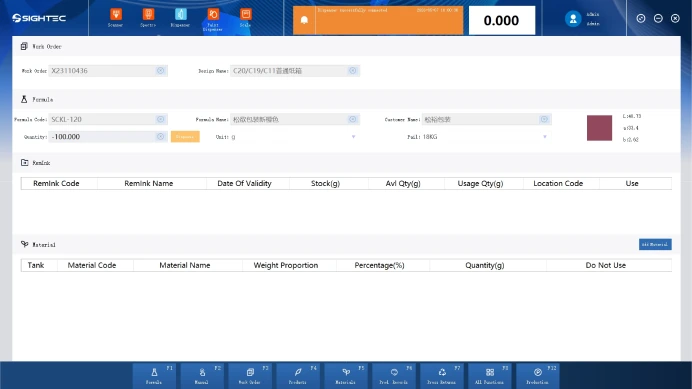Image resolution: width=692 pixels, height=389 pixels.
Task: Clear the Quantity -100.000 field
Action: (x=161, y=137)
